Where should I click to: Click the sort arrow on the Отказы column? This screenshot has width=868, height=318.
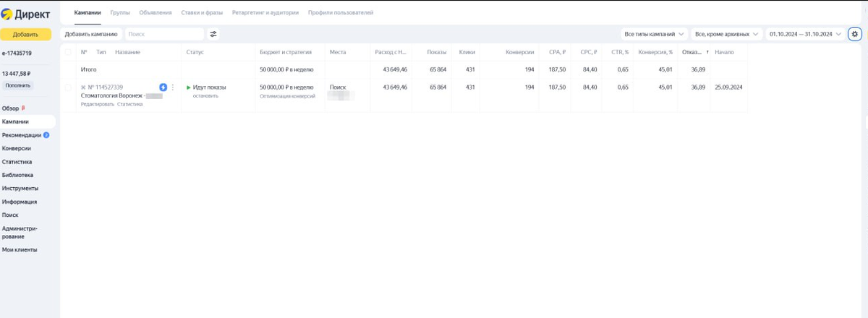tap(707, 53)
